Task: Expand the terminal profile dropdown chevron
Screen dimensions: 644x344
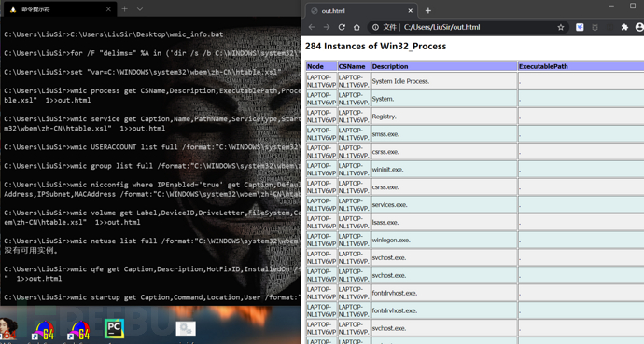Action: pos(140,9)
